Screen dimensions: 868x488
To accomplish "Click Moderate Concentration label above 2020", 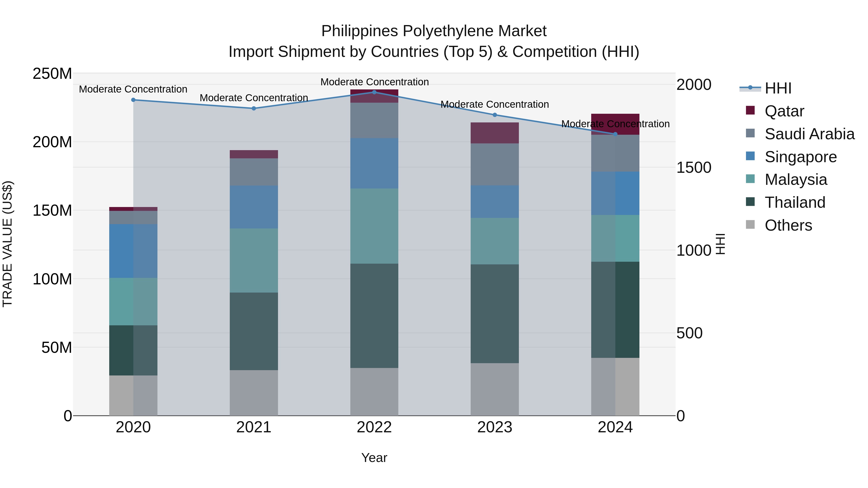I will [133, 89].
